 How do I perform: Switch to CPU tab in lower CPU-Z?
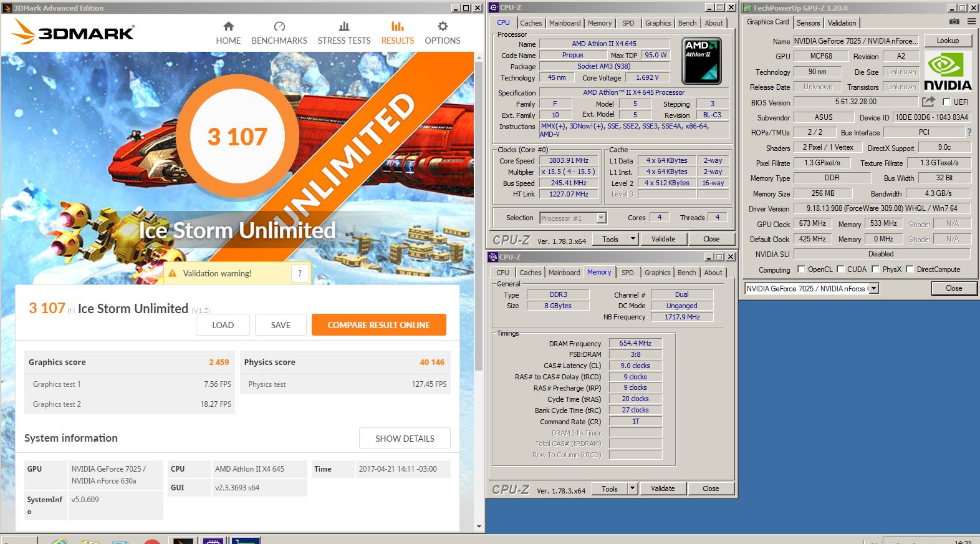(502, 273)
